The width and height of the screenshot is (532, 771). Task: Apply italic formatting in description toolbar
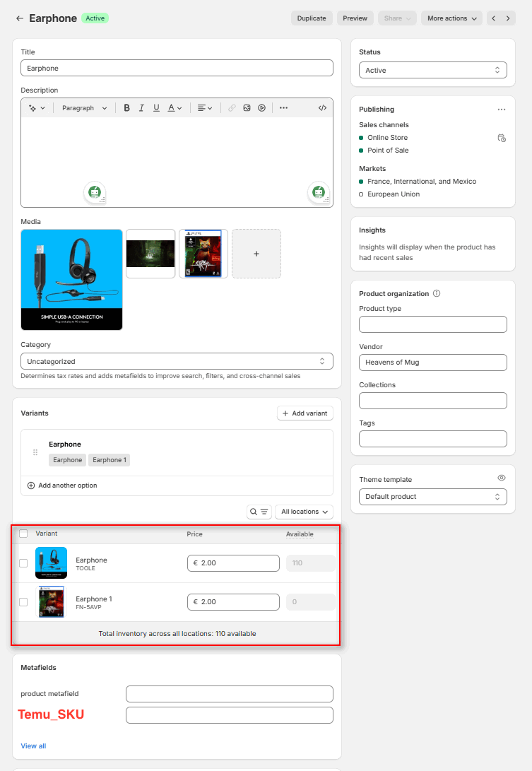tap(141, 108)
